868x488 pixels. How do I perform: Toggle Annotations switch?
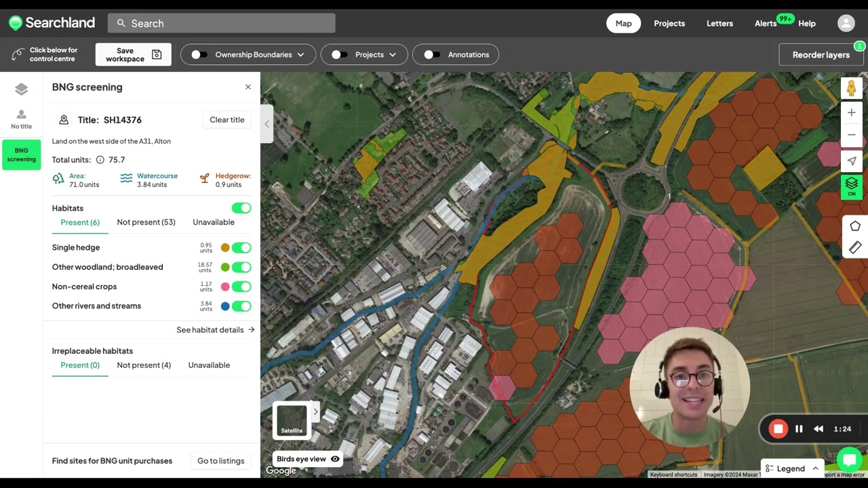tap(432, 55)
